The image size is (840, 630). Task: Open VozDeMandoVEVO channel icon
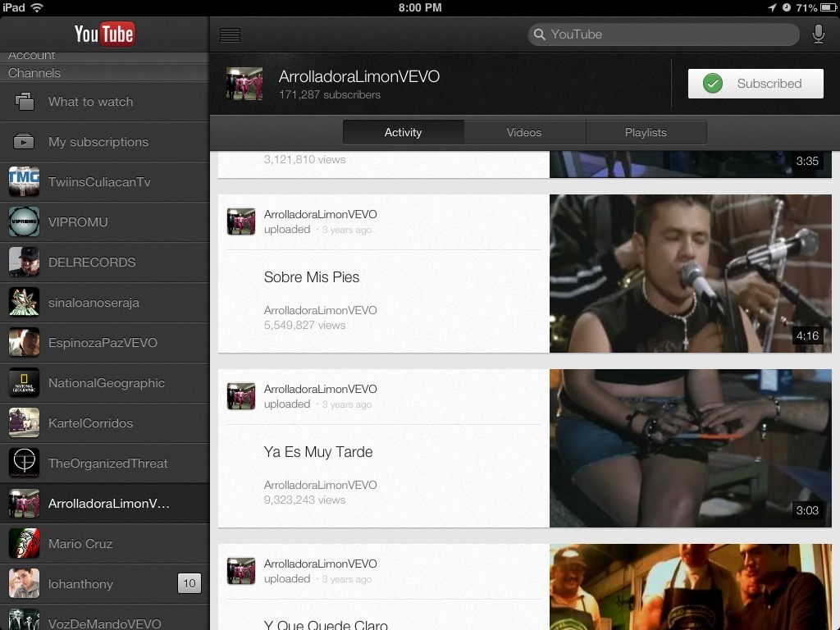(24, 619)
